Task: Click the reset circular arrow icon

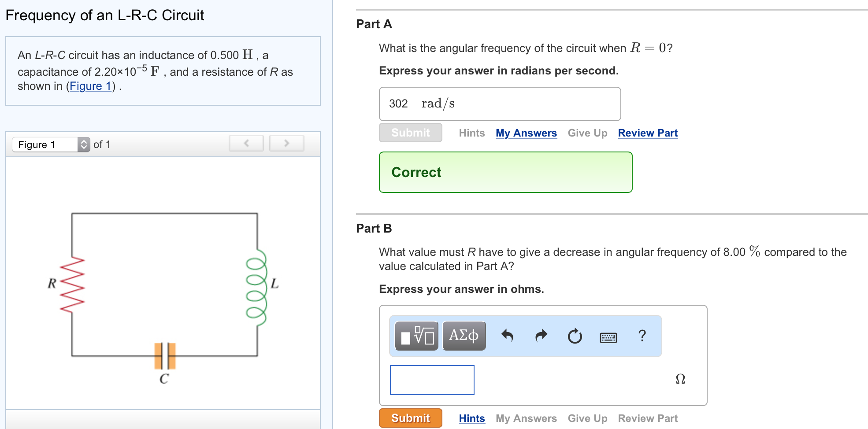Action: pos(575,337)
